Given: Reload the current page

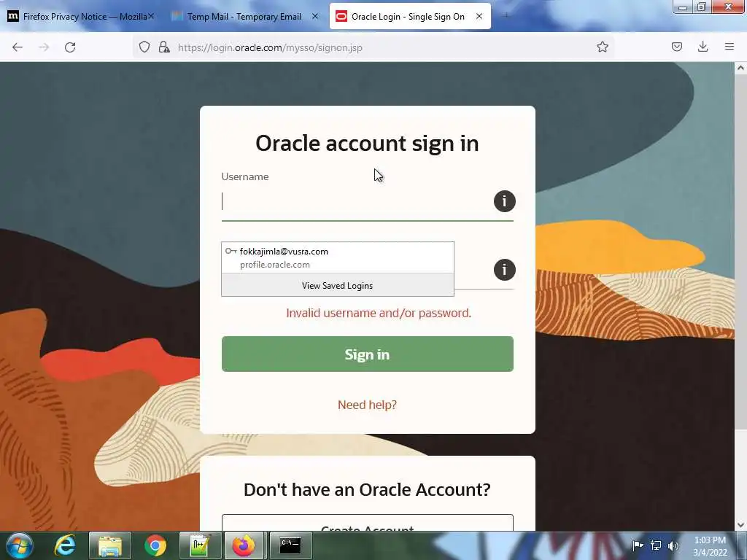Looking at the screenshot, I should coord(70,47).
